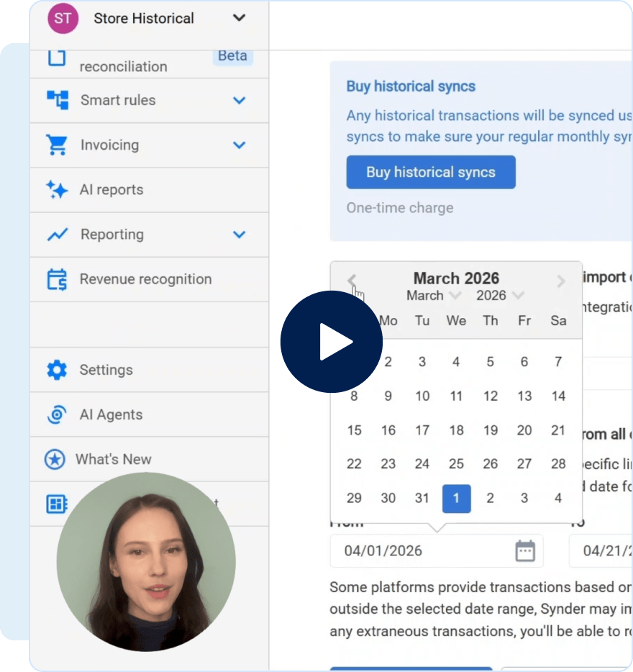Click the Buy historical syncs button

click(x=431, y=172)
